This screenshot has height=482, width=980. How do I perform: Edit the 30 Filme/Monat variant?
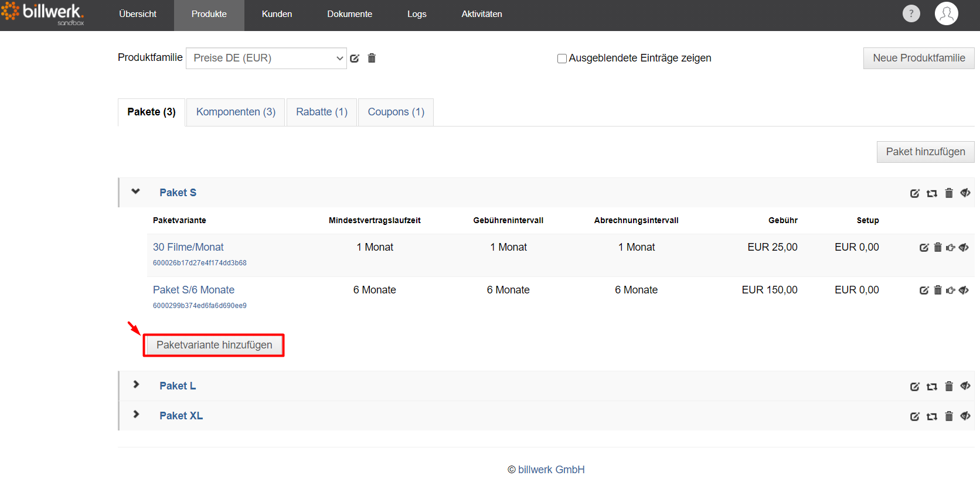click(924, 248)
